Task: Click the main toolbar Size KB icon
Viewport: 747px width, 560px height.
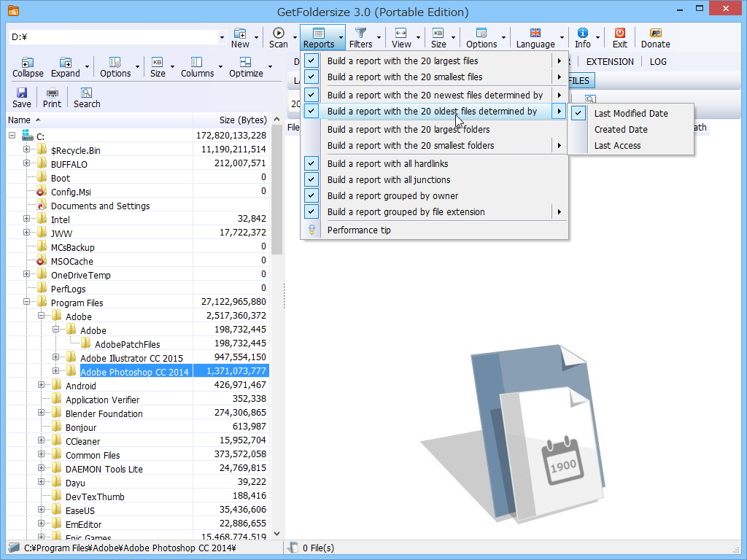Action: click(438, 33)
